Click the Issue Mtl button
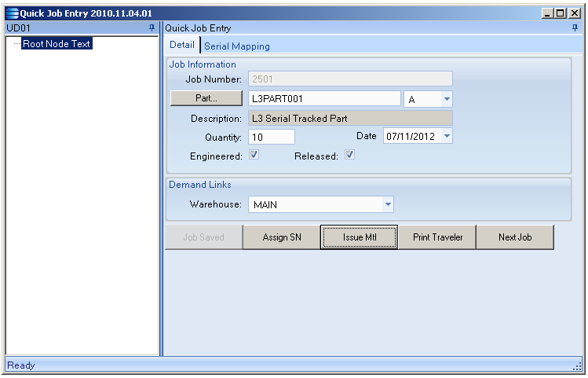Screen dimensions: 588x378 360,237
